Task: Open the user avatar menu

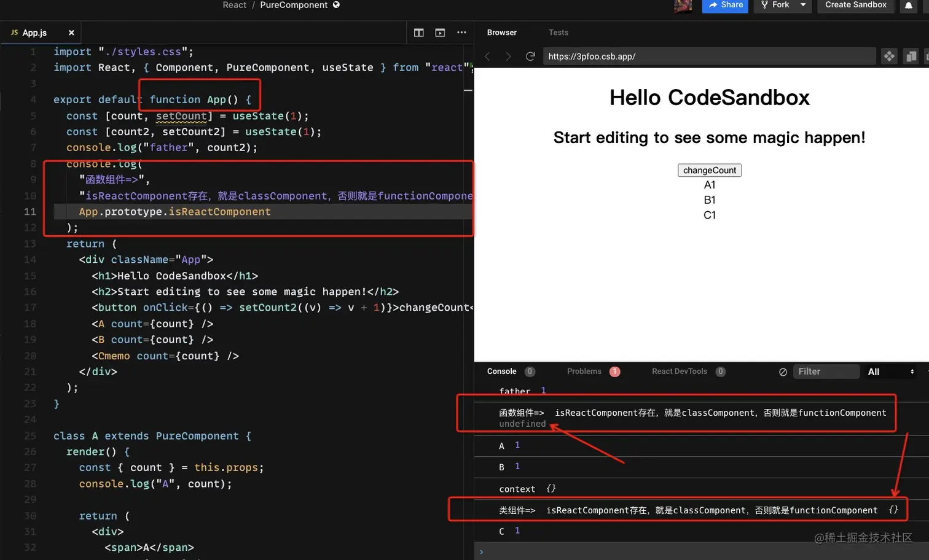Action: pyautogui.click(x=683, y=6)
